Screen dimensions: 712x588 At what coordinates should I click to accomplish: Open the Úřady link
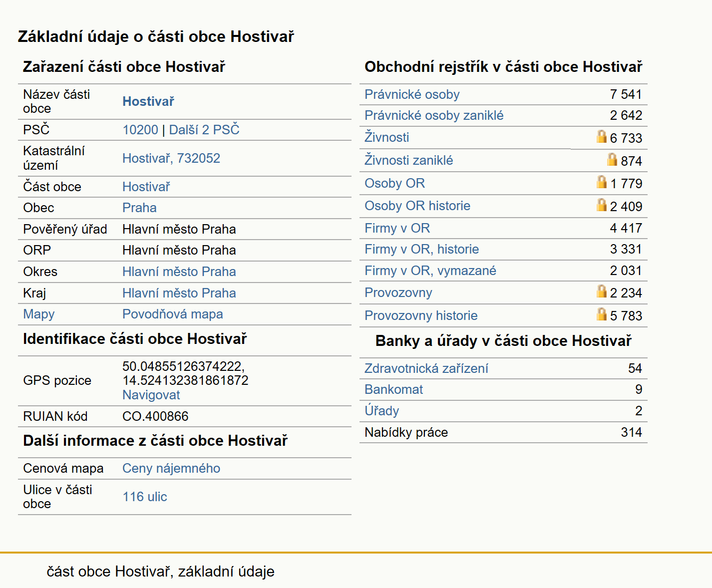(x=382, y=411)
